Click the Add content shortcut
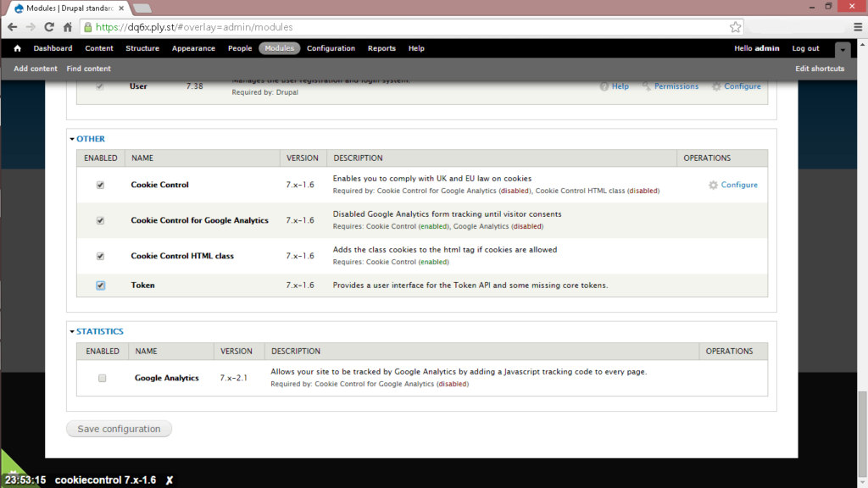 pos(36,69)
